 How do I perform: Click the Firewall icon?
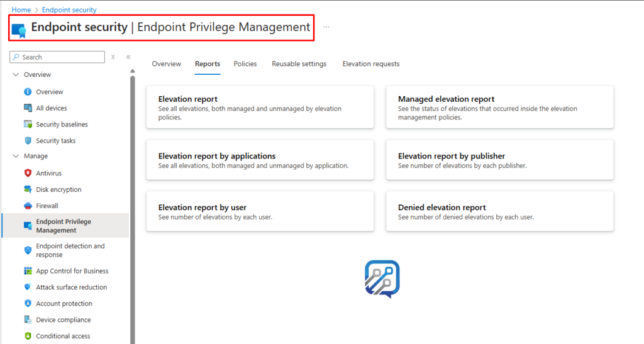pos(28,206)
